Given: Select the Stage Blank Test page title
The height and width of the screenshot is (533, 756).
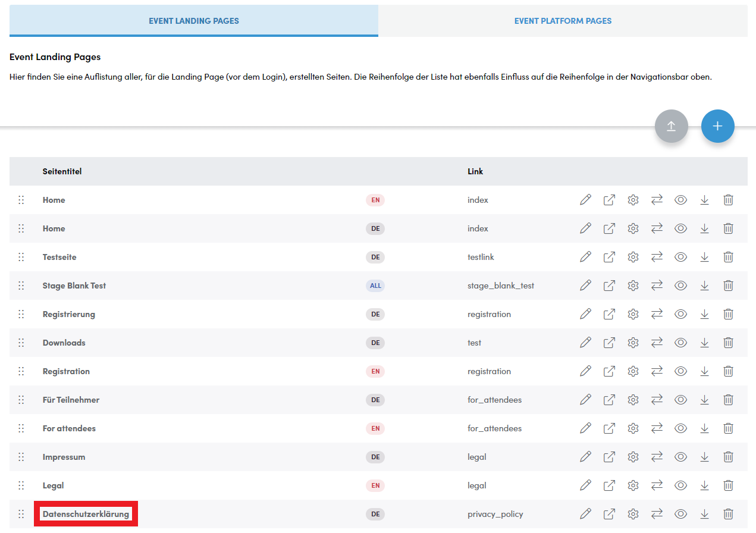Looking at the screenshot, I should pos(74,286).
